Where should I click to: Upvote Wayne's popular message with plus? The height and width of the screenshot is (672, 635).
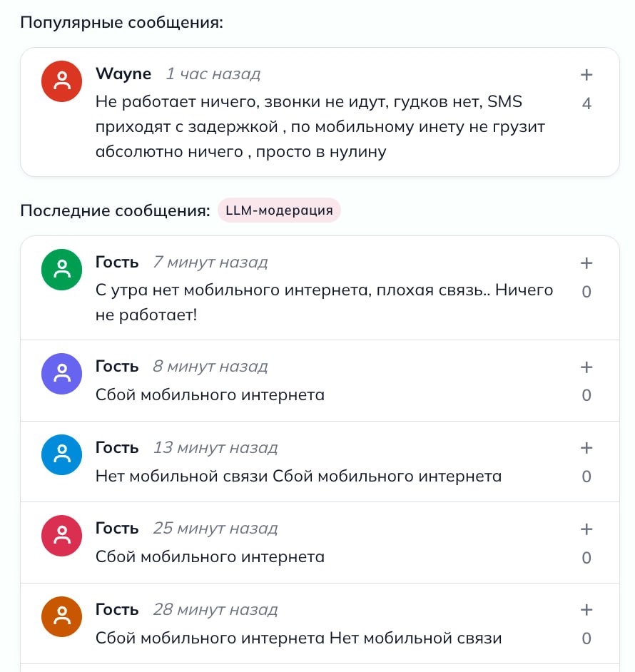(586, 75)
